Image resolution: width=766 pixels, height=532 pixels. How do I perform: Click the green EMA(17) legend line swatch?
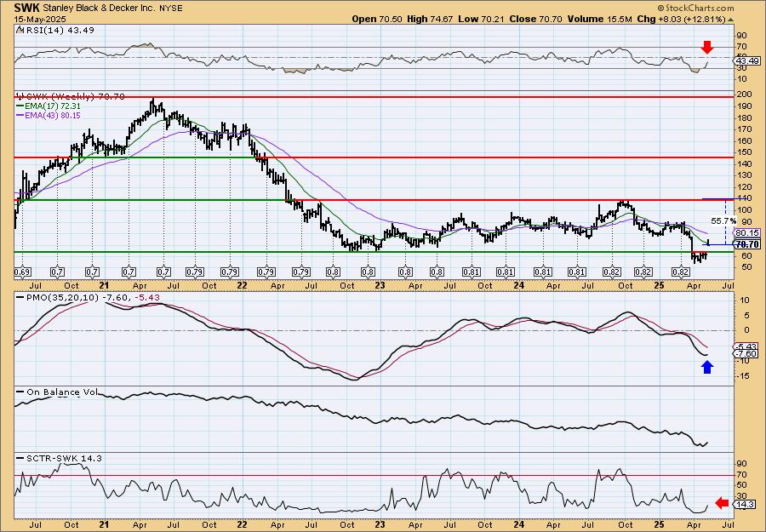tap(20, 106)
